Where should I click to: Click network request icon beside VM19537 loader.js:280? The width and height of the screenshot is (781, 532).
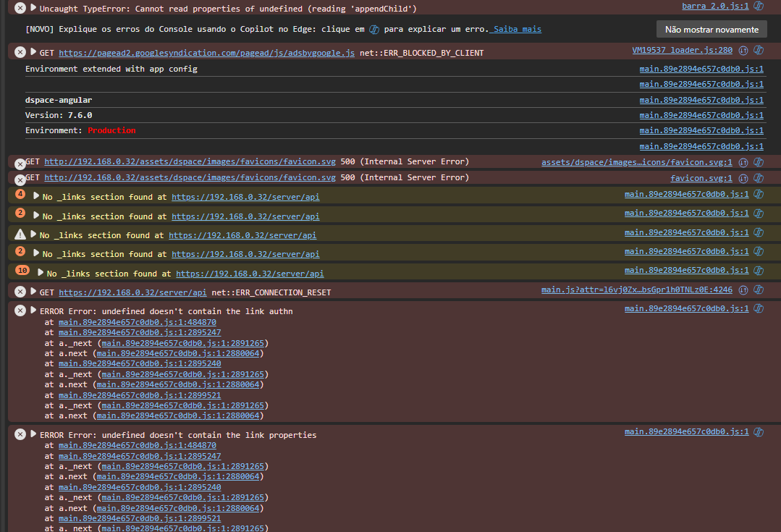743,51
